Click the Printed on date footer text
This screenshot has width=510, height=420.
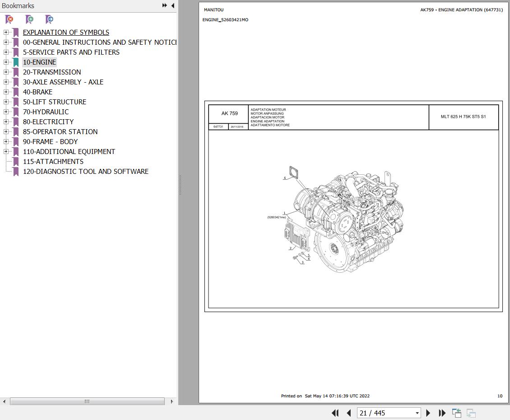[x=325, y=396]
